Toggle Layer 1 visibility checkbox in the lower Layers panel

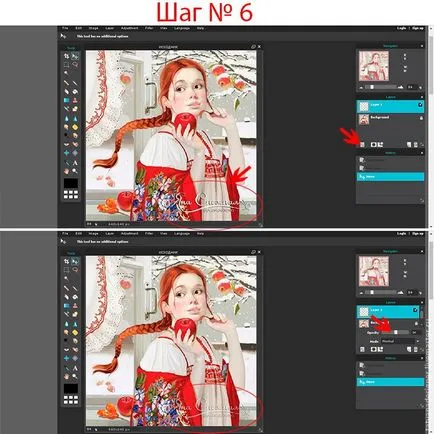[x=415, y=310]
